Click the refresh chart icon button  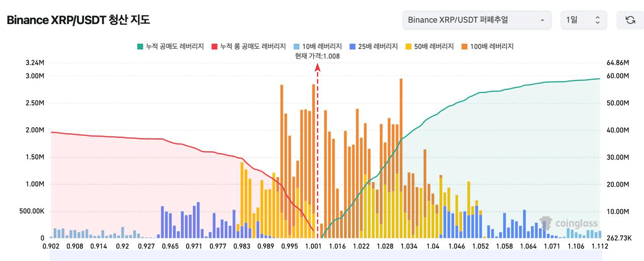630,20
